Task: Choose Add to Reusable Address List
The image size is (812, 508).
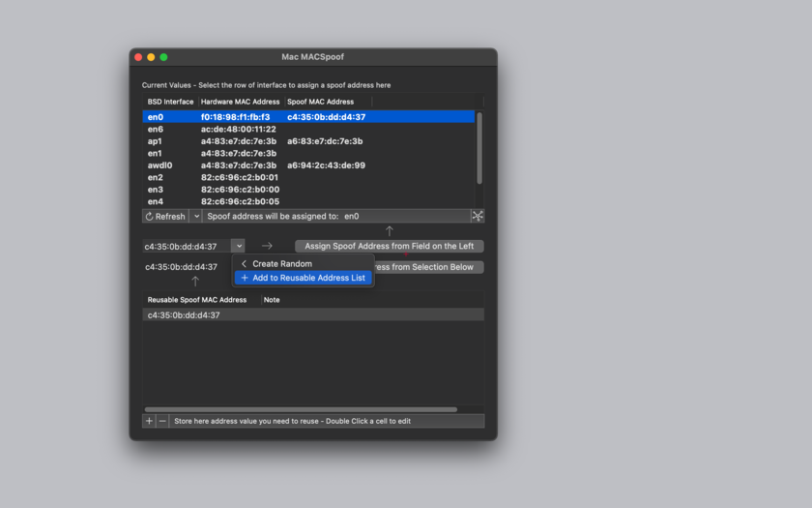Action: [303, 278]
